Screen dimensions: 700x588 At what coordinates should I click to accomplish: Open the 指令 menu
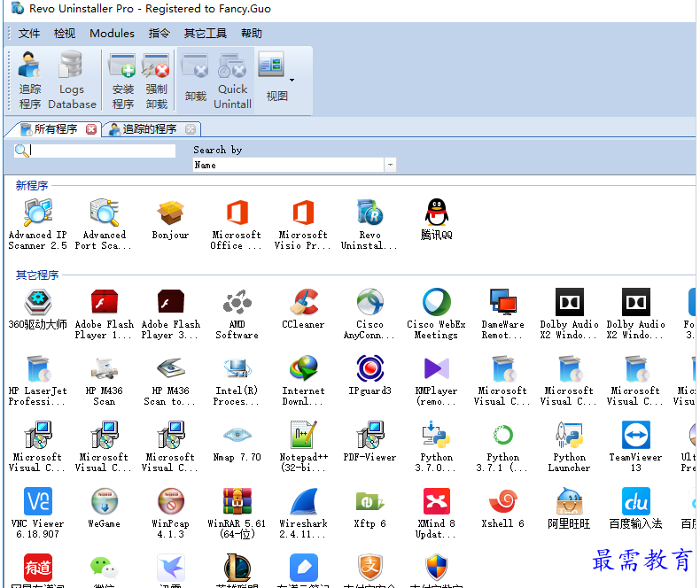pyautogui.click(x=159, y=34)
